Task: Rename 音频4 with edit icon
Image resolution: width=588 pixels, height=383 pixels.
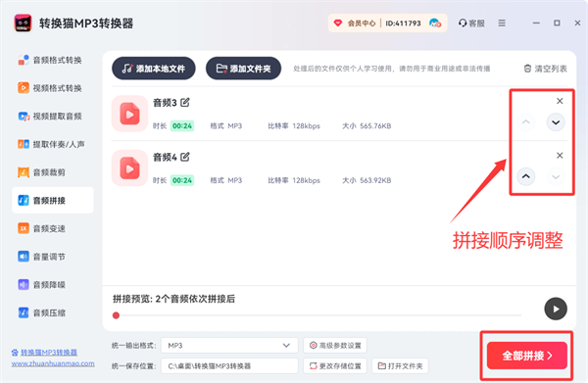Action: coord(185,157)
